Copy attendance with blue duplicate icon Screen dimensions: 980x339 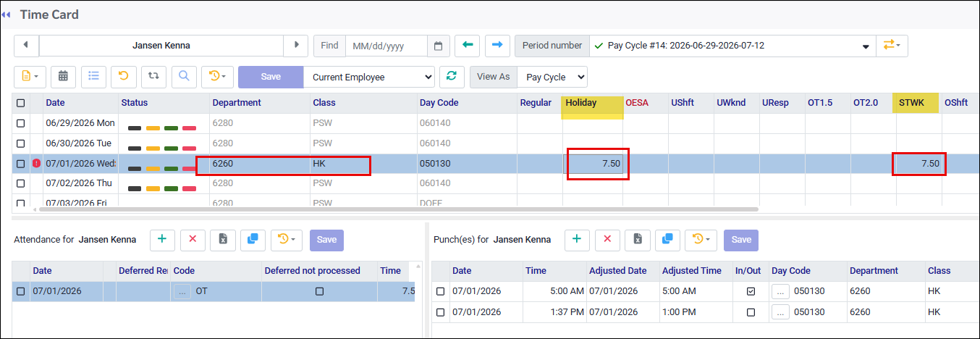click(253, 240)
